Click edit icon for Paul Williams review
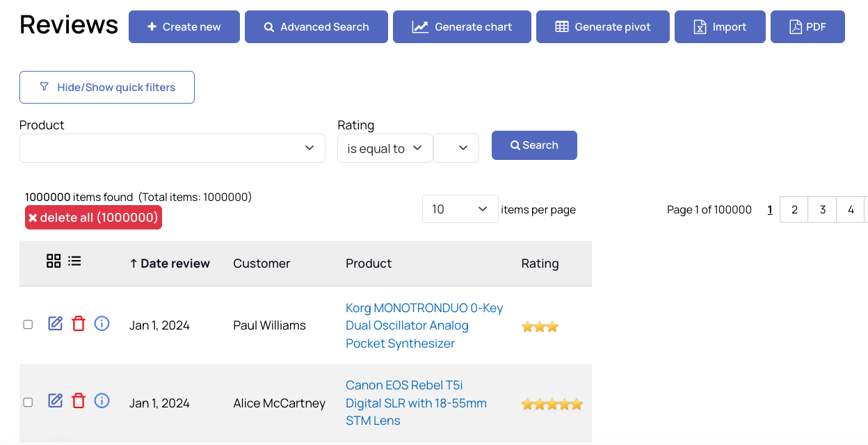This screenshot has height=445, width=868. [56, 323]
